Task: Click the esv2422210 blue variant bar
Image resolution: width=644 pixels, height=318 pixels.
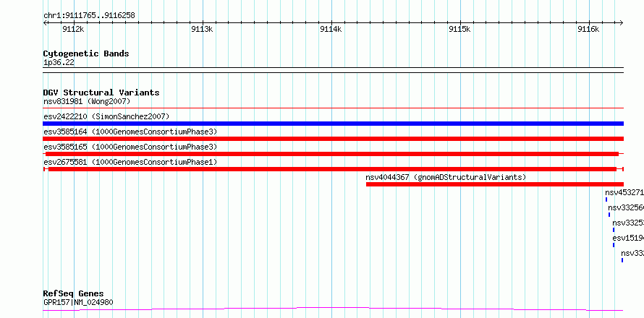Action: point(333,124)
